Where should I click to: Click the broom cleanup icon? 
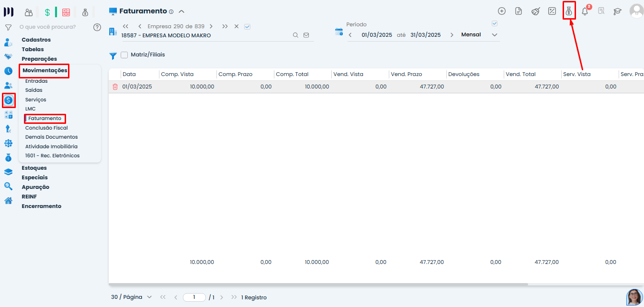tap(535, 11)
